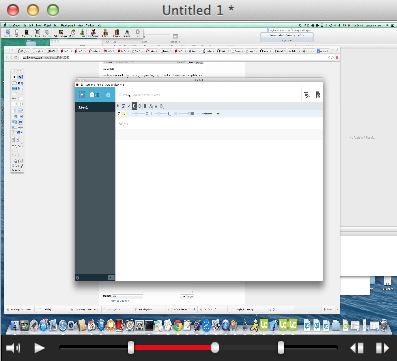Click the round playhead knob on the timeline
The image size is (397, 361).
coord(215,348)
